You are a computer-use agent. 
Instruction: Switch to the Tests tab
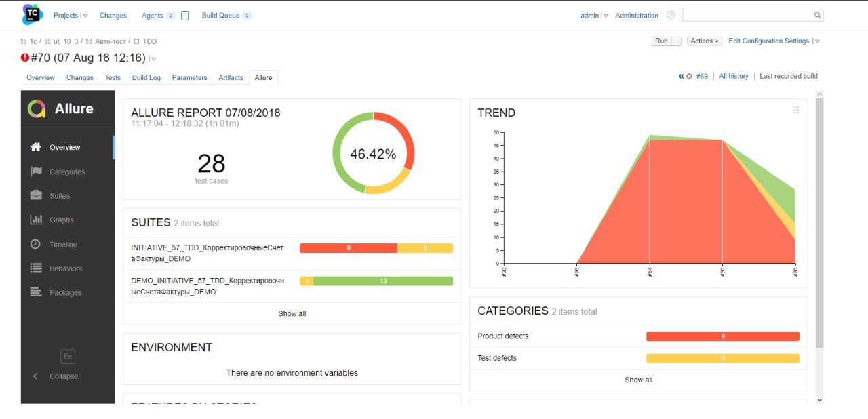[x=113, y=77]
